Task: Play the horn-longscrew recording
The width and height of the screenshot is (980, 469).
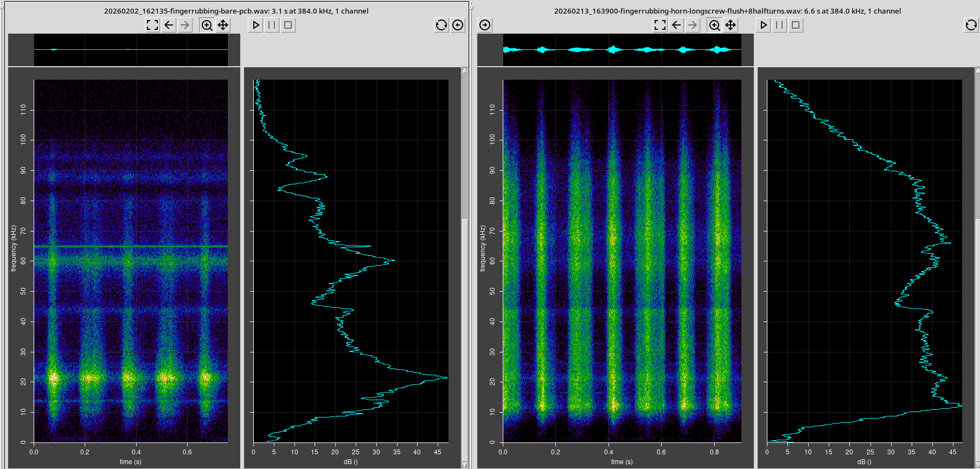Action: tap(764, 25)
